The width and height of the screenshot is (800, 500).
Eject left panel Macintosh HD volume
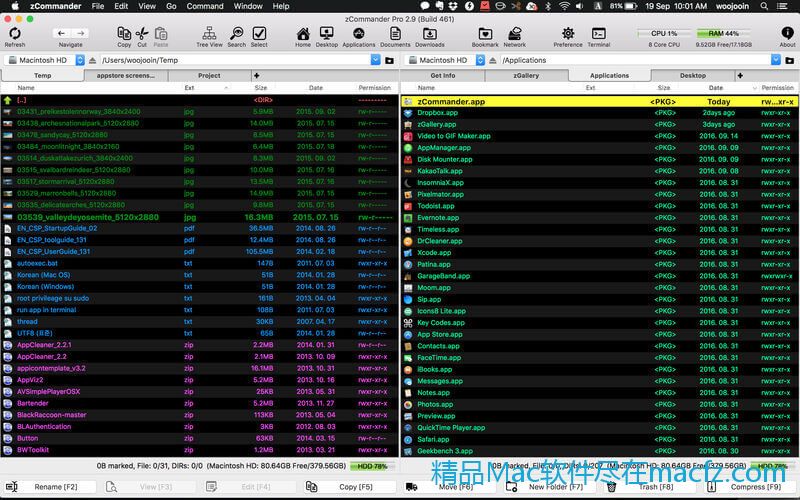point(92,60)
